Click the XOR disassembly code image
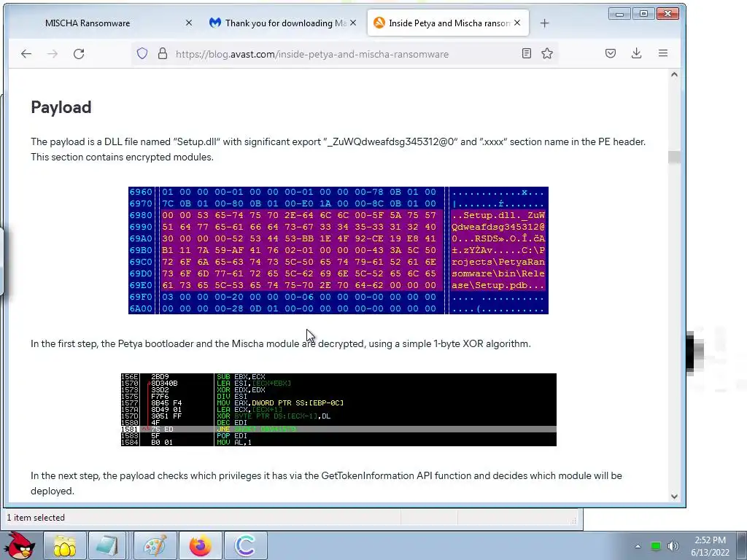 (x=338, y=410)
